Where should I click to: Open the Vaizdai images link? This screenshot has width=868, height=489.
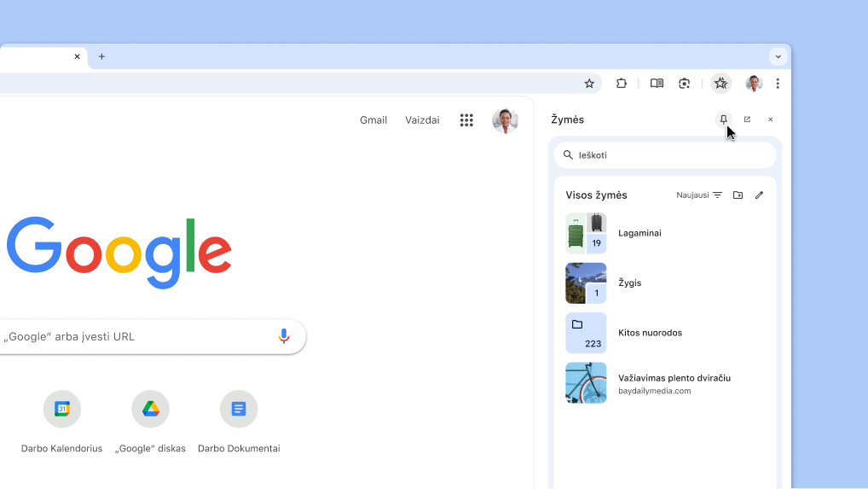click(x=422, y=120)
